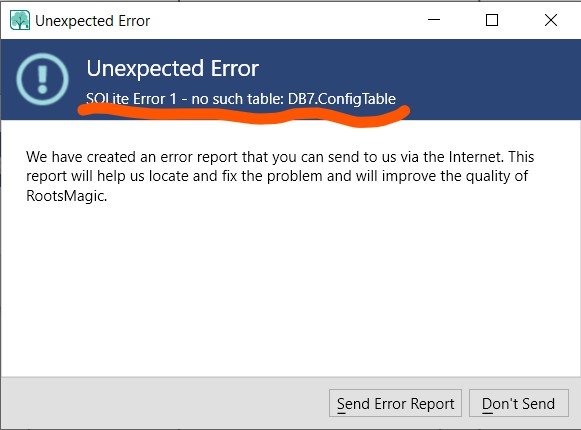Click the word Internet in the description
The width and height of the screenshot is (581, 430).
click(476, 157)
